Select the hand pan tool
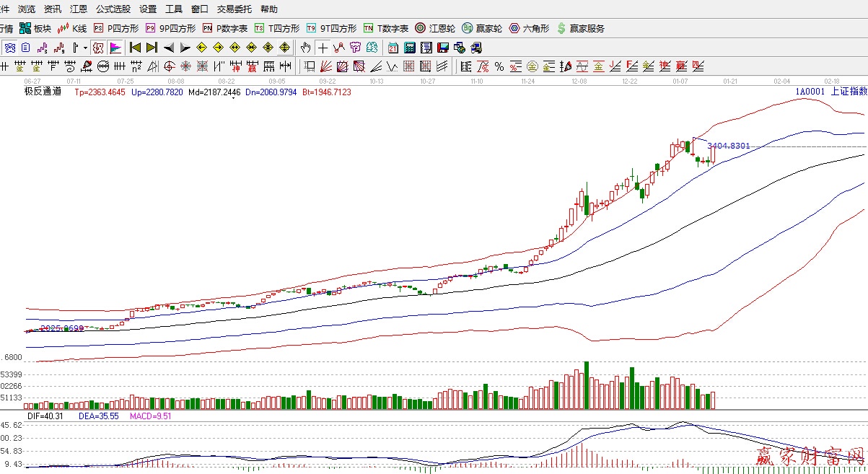Viewport: 868px width, 474px height. tap(305, 48)
